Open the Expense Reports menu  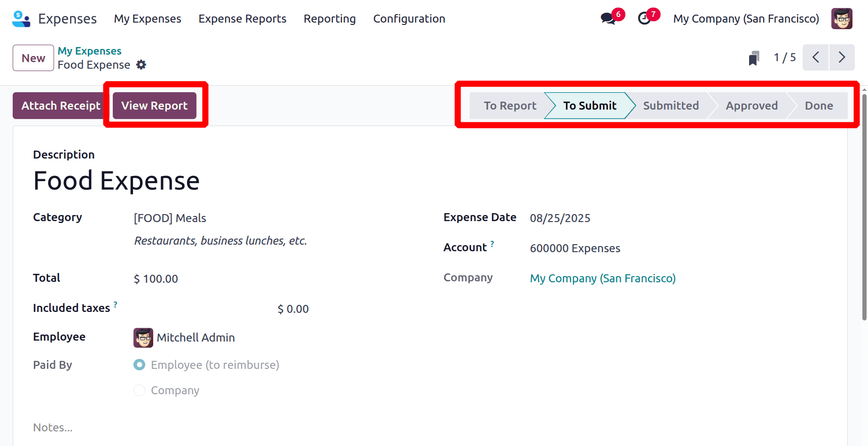[x=242, y=19]
